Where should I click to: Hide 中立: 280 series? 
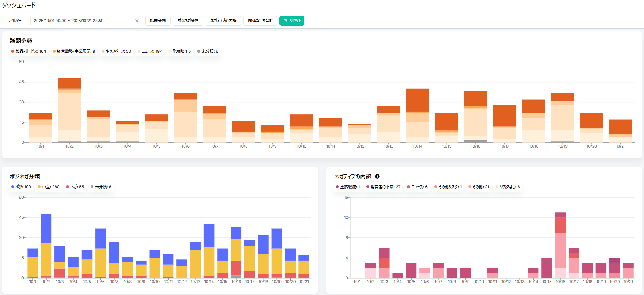(x=49, y=187)
